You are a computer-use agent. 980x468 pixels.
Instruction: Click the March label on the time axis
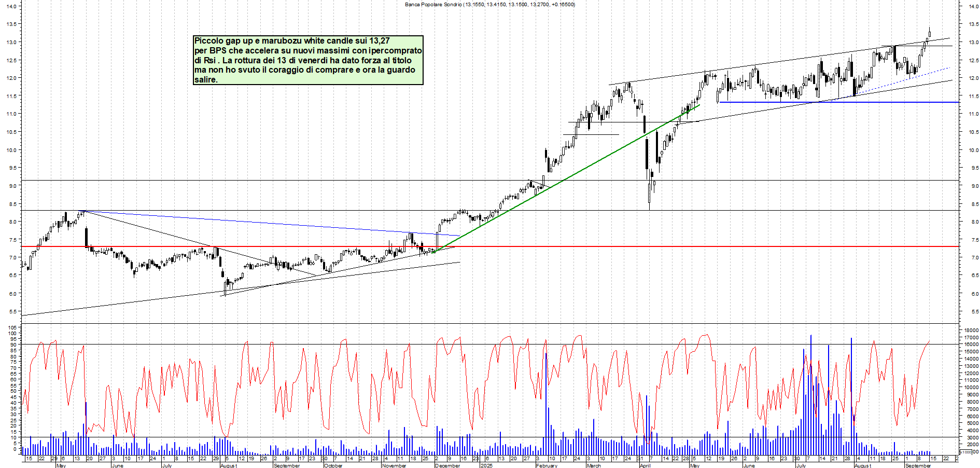(x=594, y=465)
